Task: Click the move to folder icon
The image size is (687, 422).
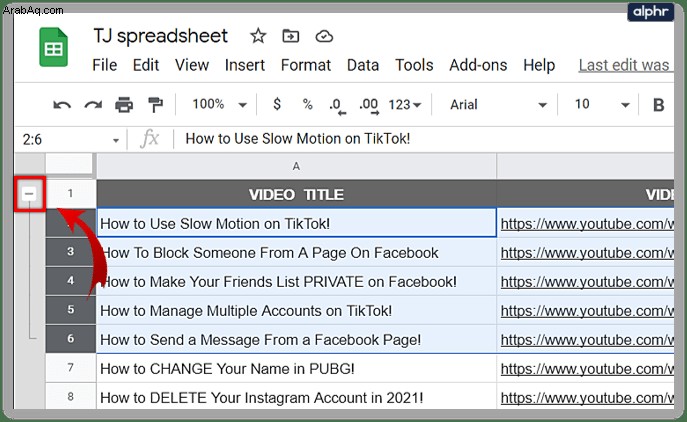Action: (x=290, y=36)
